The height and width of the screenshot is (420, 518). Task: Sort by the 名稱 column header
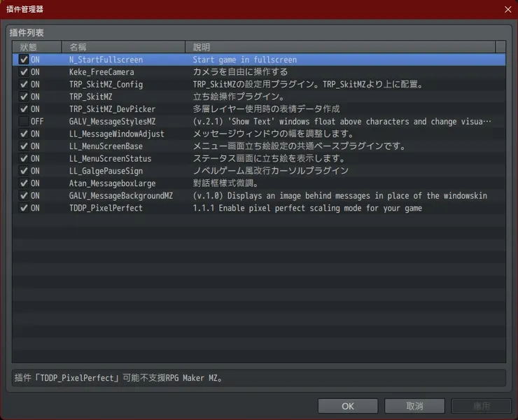click(123, 47)
